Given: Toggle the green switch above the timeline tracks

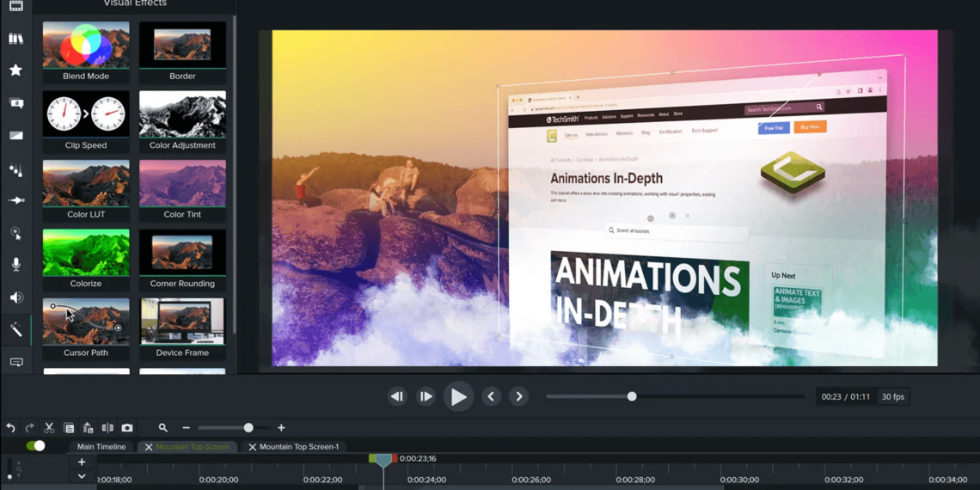Looking at the screenshot, I should point(35,445).
